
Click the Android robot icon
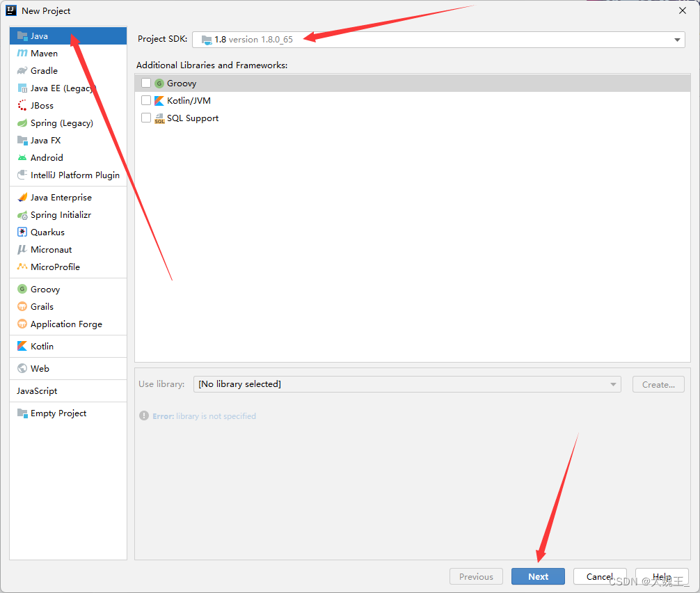point(22,157)
